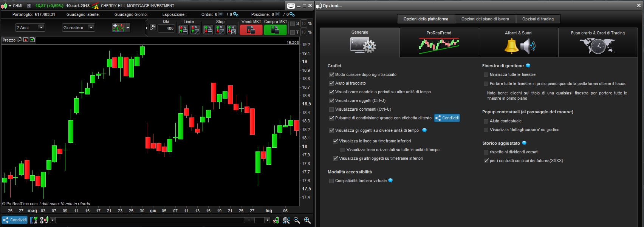Click the Vendi MKT red sell button
644x227 pixels.
click(251, 30)
